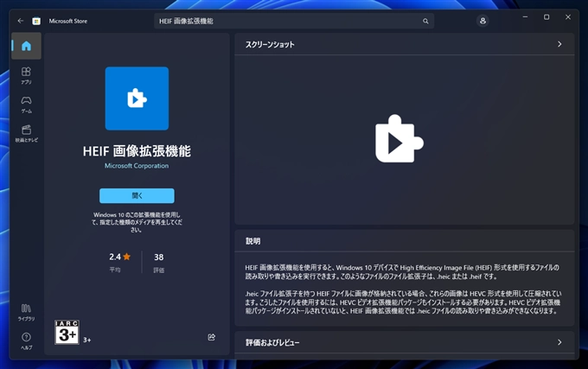Open the ライブラリ (Library) sidebar item
The height and width of the screenshot is (369, 588).
coord(26,313)
